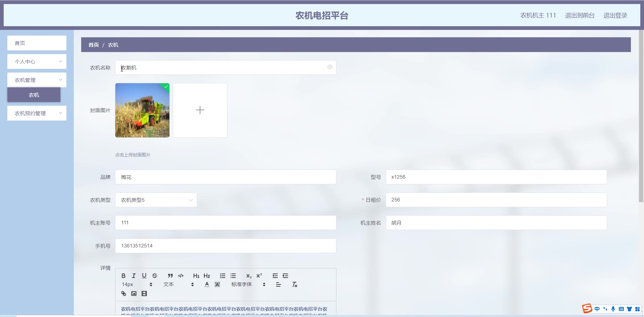This screenshot has width=644, height=317.
Task: Expand the 个人中心 sidebar menu
Action: click(37, 61)
